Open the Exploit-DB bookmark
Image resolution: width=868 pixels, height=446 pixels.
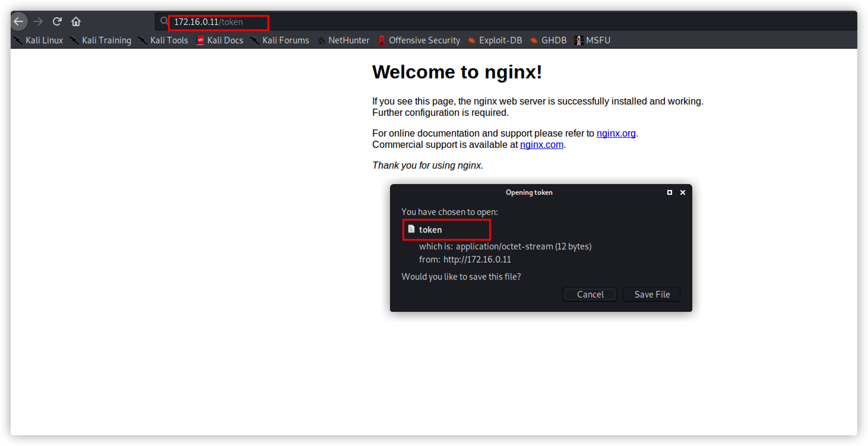point(495,40)
